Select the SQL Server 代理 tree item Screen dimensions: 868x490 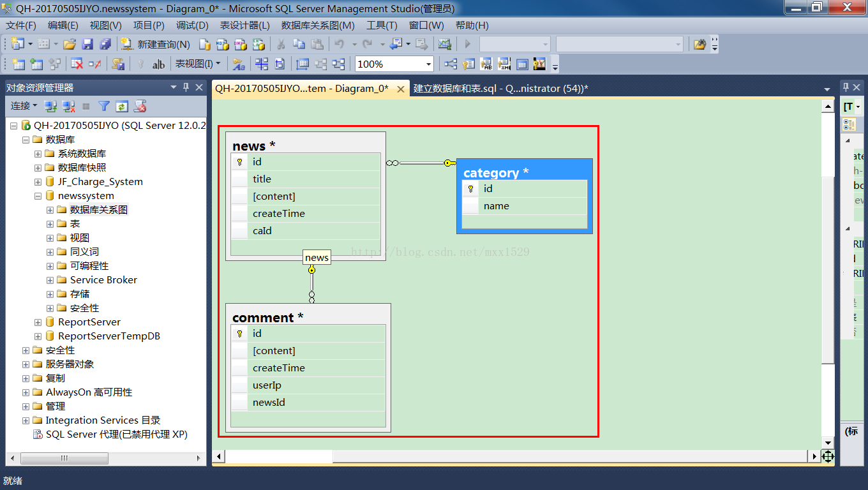tap(116, 434)
